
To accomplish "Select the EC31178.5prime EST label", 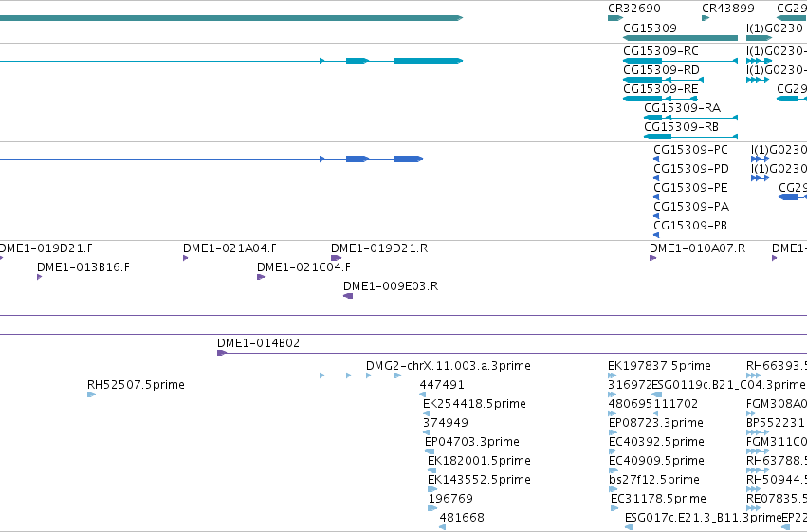I will (x=658, y=499).
